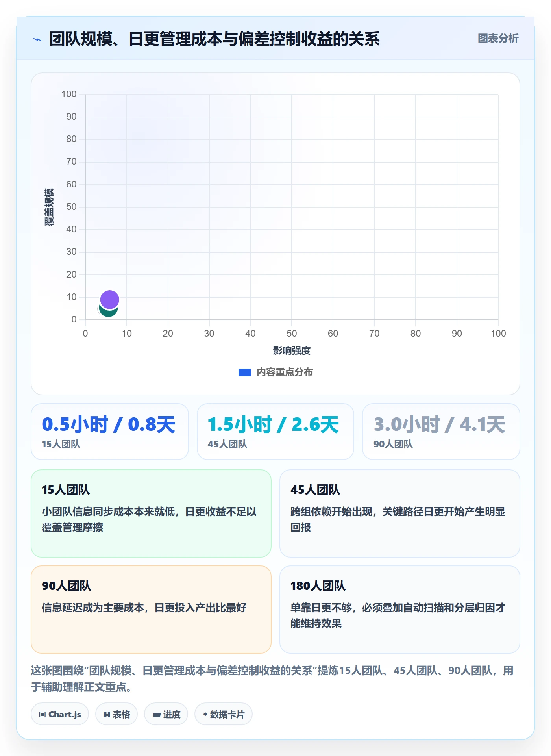Click the x-axis tick label 50
Screen dimensions: 551x756
tap(292, 334)
